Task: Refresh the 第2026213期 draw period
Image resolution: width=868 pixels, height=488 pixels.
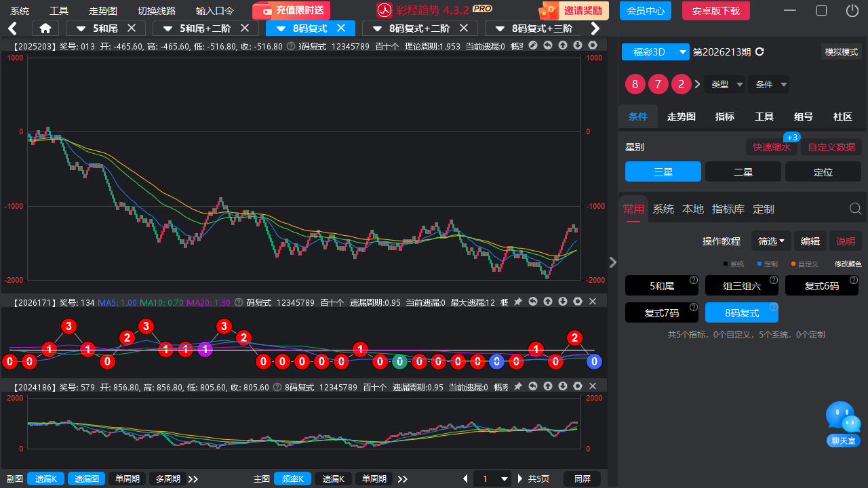Action: click(x=759, y=52)
